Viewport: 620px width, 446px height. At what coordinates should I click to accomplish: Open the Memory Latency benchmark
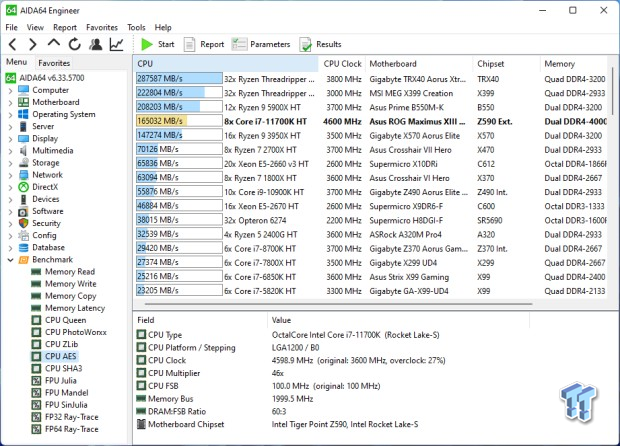(x=68, y=308)
